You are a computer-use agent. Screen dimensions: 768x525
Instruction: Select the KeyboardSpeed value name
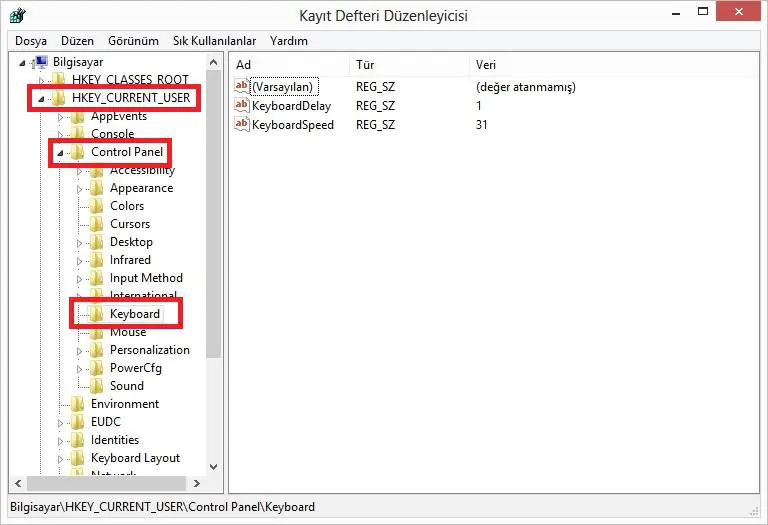tap(293, 125)
